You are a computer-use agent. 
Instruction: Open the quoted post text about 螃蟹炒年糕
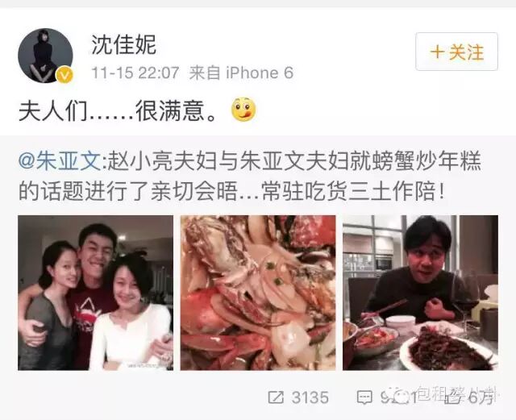click(250, 177)
